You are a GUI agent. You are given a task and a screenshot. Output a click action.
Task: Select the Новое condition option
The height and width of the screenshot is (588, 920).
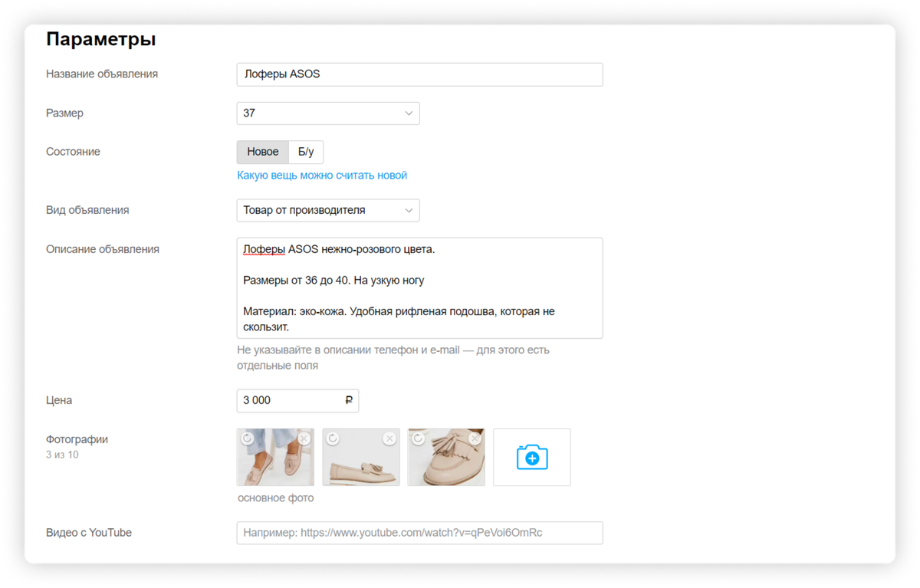click(x=263, y=152)
